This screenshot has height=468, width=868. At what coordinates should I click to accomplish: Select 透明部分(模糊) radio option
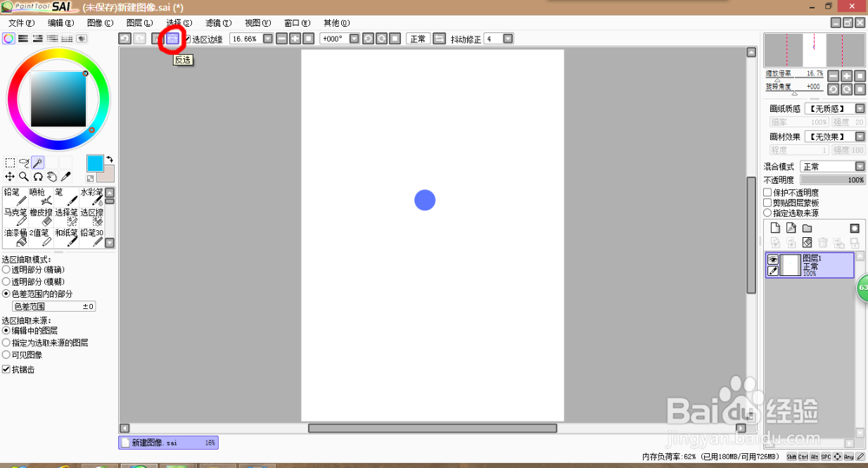(x=6, y=281)
